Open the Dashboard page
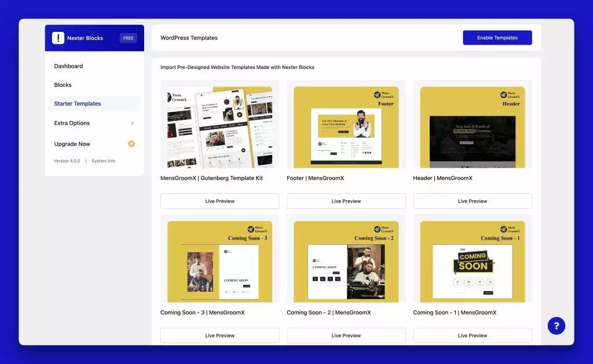The height and width of the screenshot is (364, 593). (68, 65)
